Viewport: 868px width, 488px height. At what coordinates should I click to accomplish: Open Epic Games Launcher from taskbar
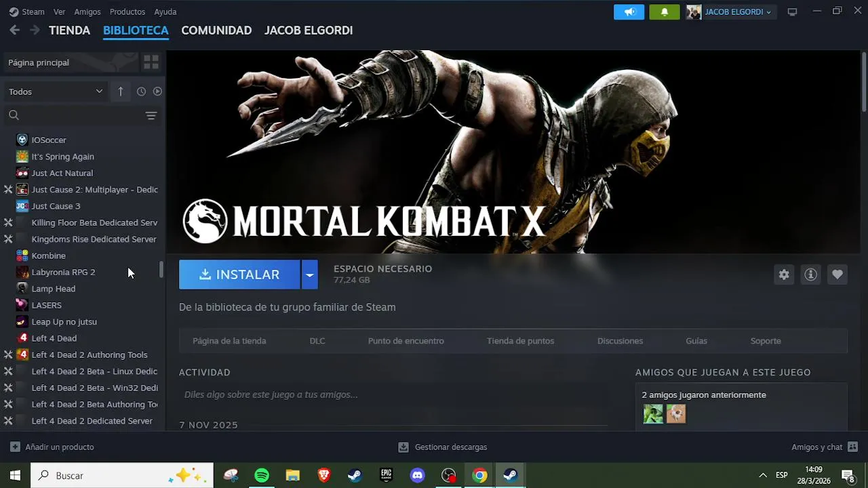click(x=386, y=475)
